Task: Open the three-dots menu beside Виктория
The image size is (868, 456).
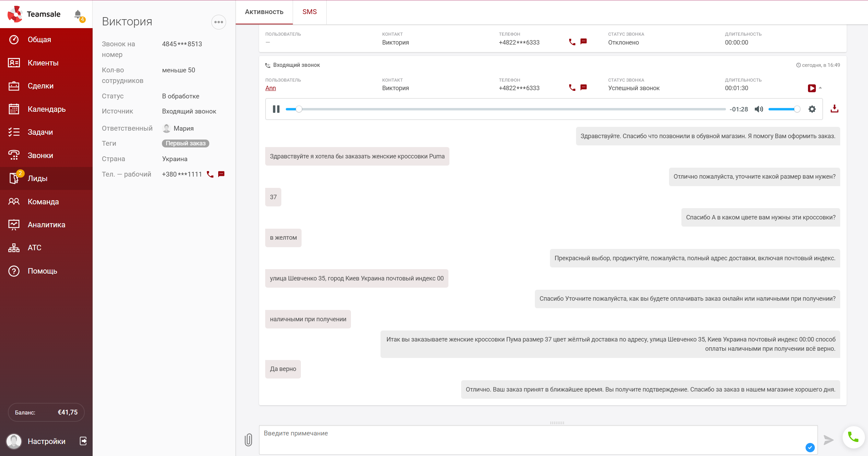Action: pos(219,22)
